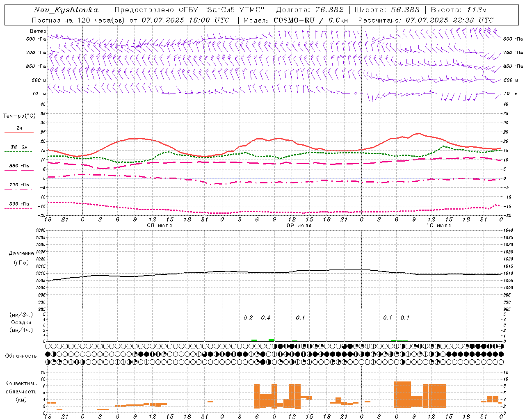The width and height of the screenshot is (525, 420).
Task: Click the (км) unit label for convective cloud
Action: 21,399
